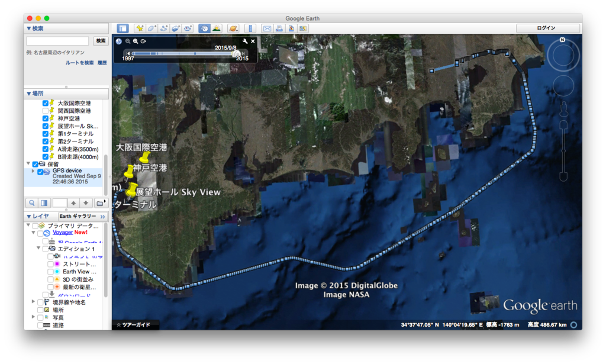
Task: Click the N on the look compass
Action: pyautogui.click(x=562, y=40)
